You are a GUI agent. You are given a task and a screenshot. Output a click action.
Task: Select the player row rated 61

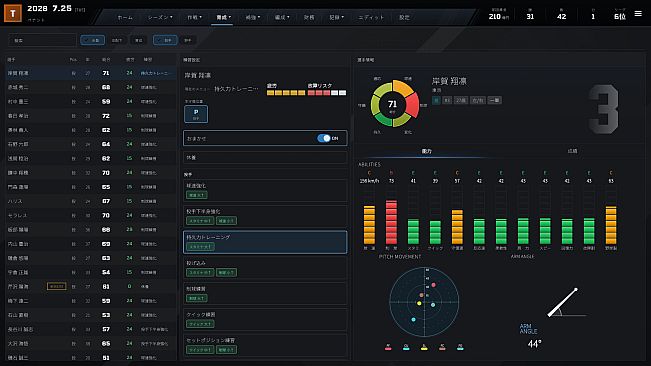coord(91,286)
